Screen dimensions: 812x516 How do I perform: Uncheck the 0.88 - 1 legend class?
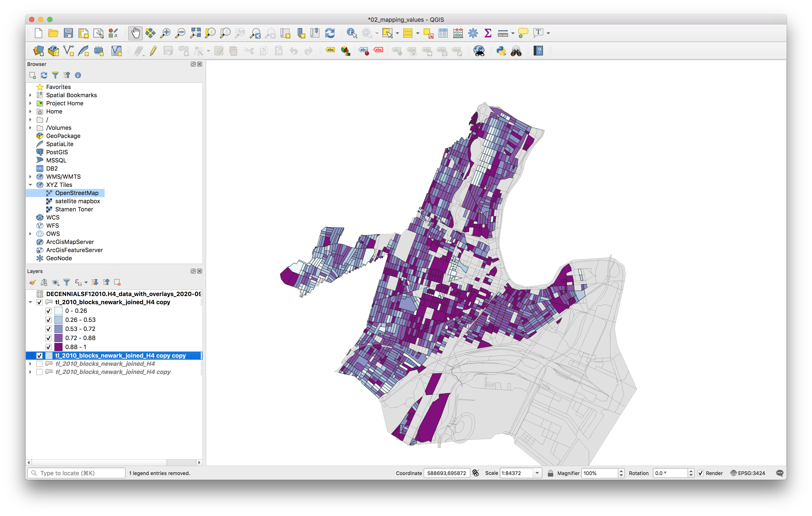click(x=48, y=347)
